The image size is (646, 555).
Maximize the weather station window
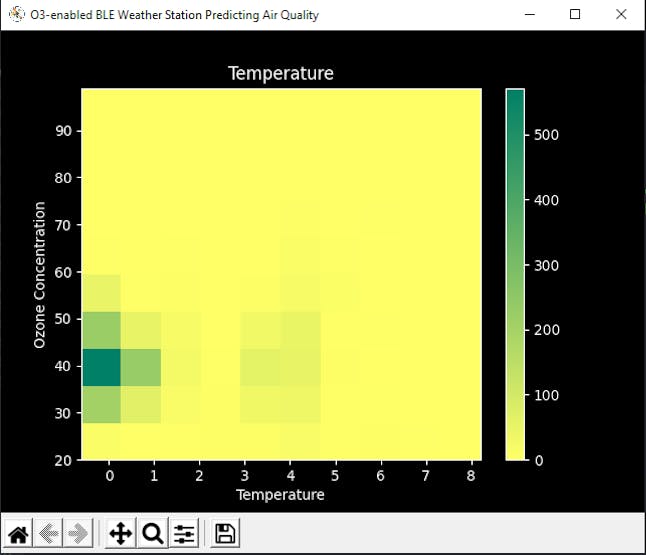tap(575, 14)
